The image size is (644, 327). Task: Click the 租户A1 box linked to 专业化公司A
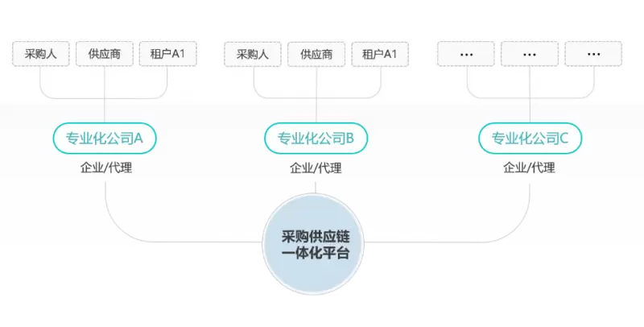click(x=167, y=53)
